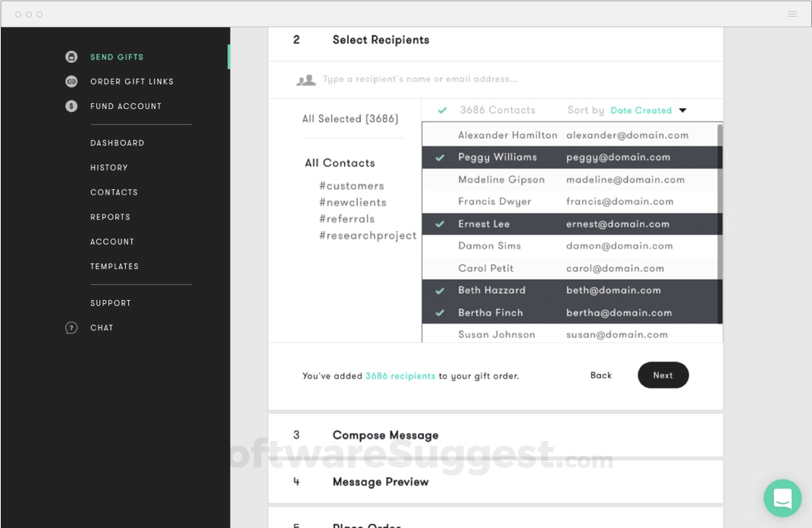Filter contacts by the #customers tag

click(x=352, y=186)
